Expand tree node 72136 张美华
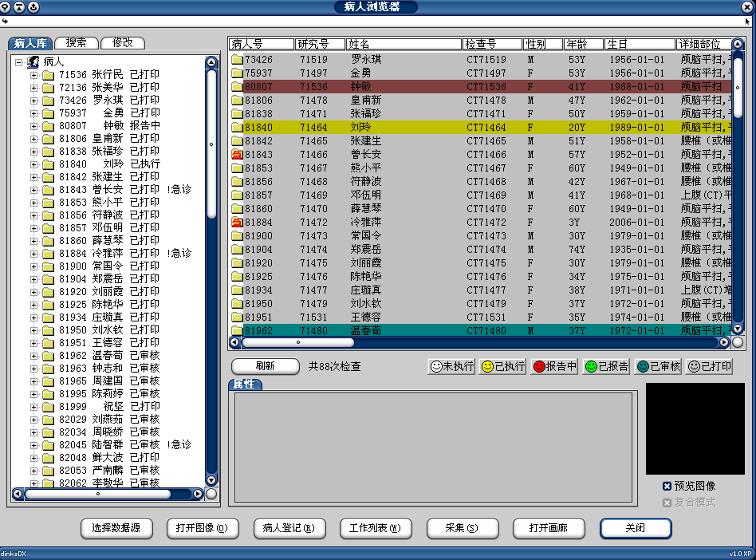 (x=33, y=89)
